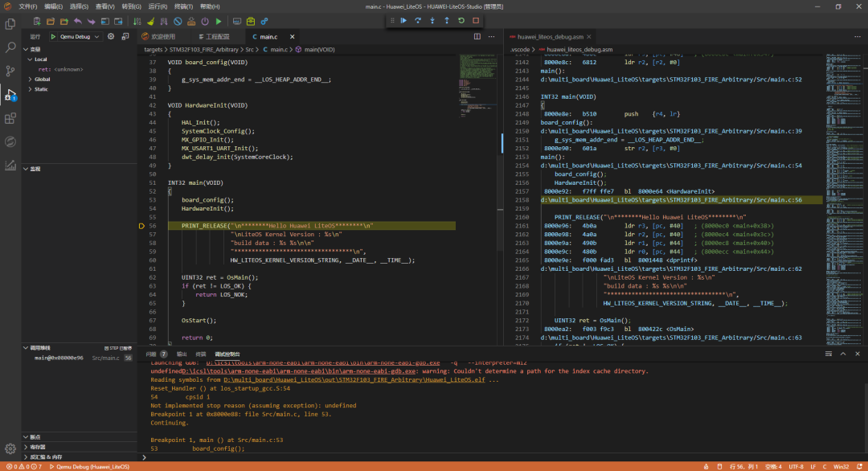
Task: Expand the Static variables node
Action: (40, 89)
